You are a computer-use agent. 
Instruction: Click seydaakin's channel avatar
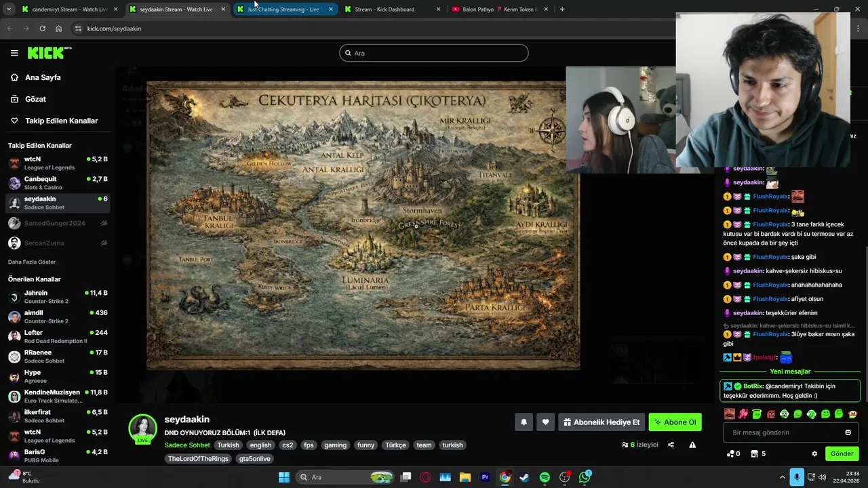click(x=143, y=429)
